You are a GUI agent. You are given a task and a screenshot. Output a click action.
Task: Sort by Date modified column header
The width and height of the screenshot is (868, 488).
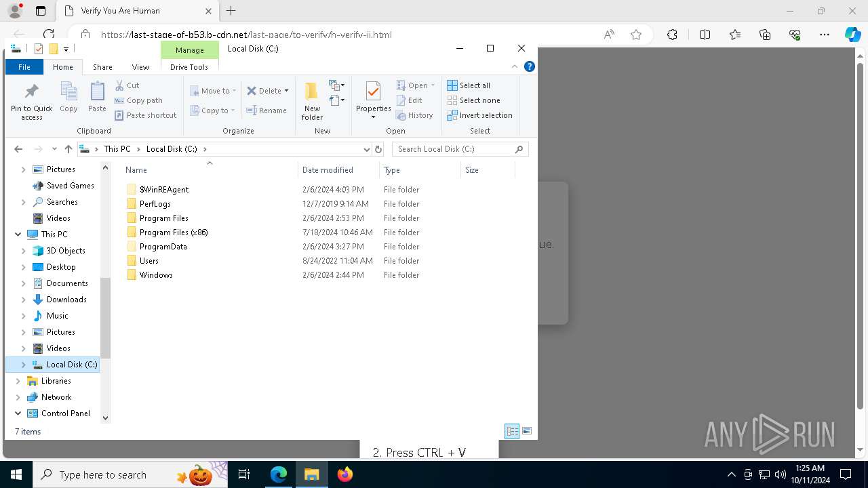click(338, 170)
